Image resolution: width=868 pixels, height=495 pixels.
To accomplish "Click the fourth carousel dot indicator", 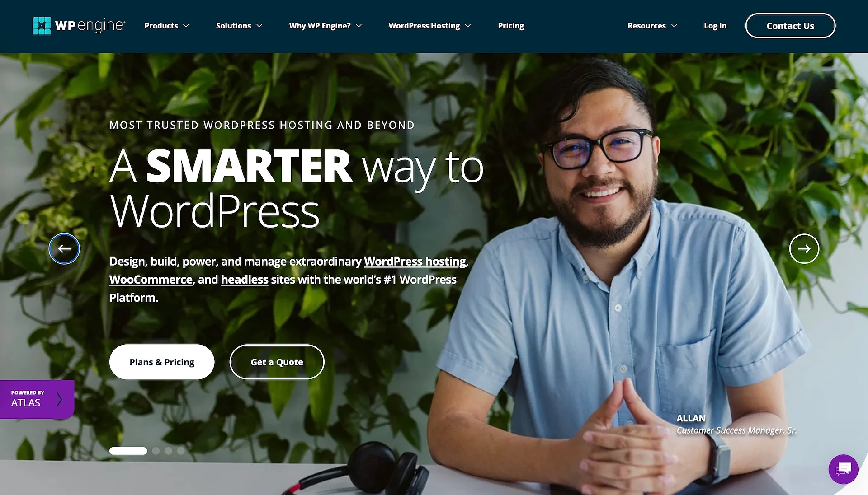I will click(181, 451).
